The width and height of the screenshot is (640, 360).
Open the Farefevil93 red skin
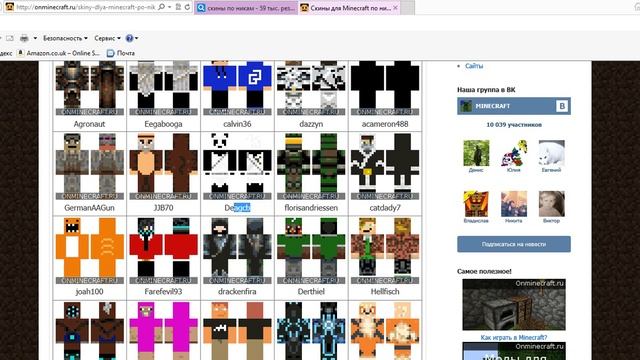163,250
